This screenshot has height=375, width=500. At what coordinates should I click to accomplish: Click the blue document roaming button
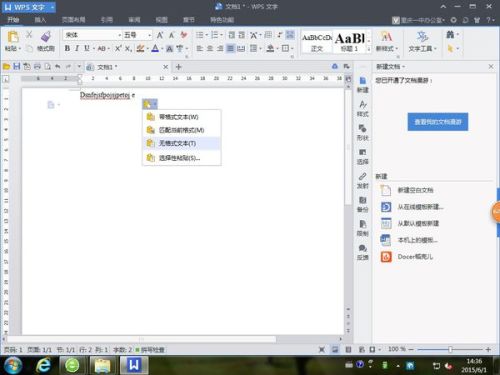438,122
